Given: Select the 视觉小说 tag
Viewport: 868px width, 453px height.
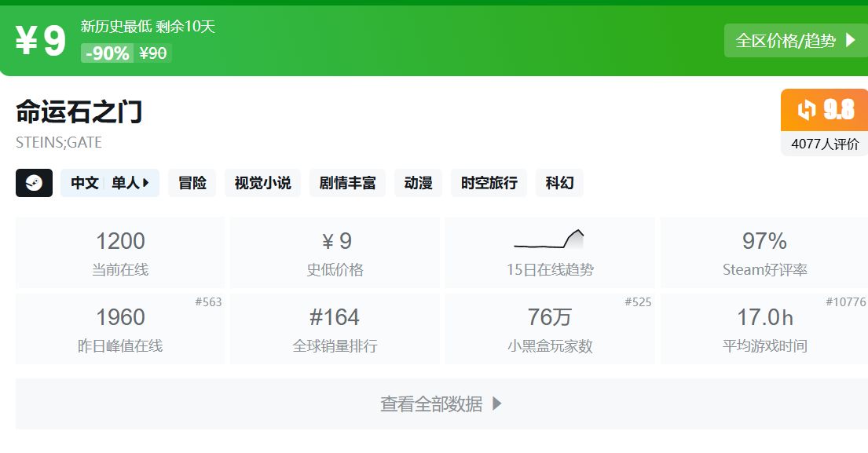Looking at the screenshot, I should coord(262,183).
